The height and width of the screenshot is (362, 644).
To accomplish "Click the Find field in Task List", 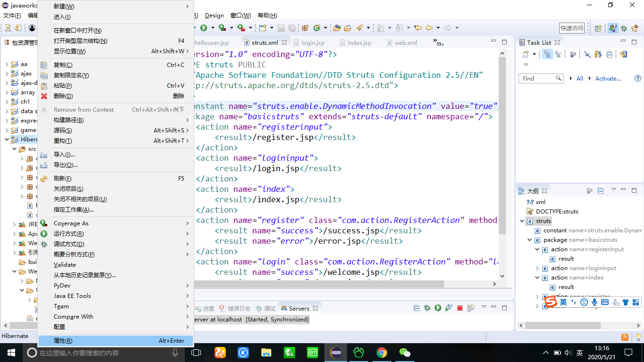I will (537, 78).
